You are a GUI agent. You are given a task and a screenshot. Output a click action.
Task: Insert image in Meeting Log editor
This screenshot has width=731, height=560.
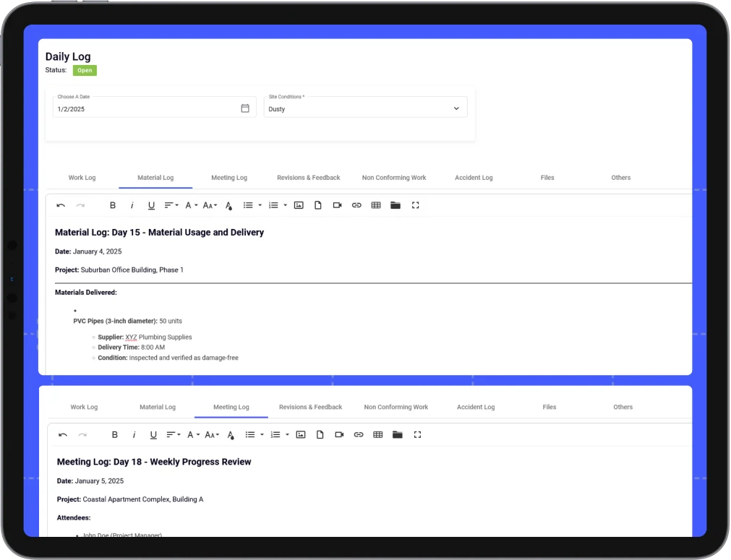(301, 435)
